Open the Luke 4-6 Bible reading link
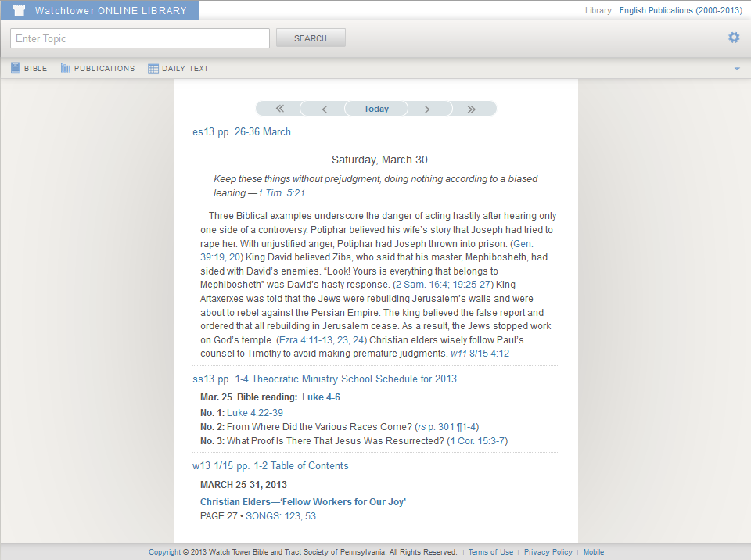Image resolution: width=751 pixels, height=560 pixels. 321,397
